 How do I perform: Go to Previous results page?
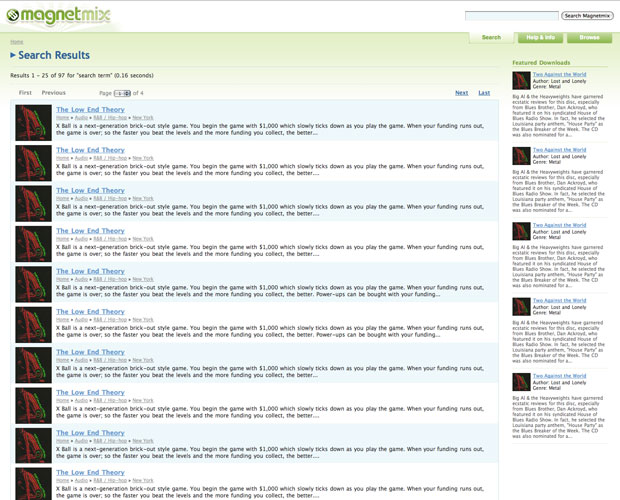(x=53, y=93)
